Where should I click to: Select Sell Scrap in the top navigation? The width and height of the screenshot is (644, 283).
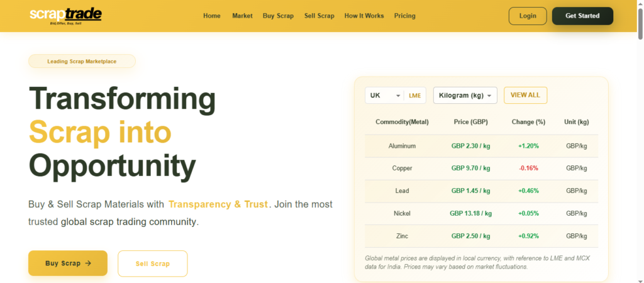[x=319, y=16]
